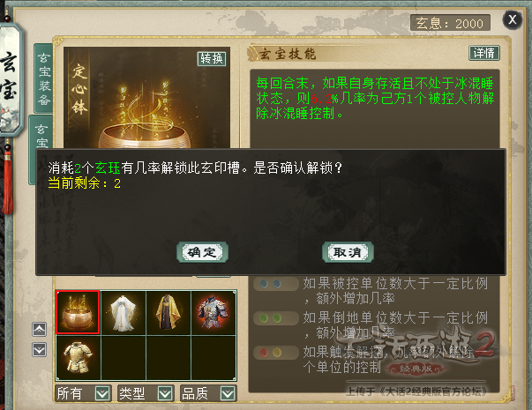Image resolution: width=532 pixels, height=410 pixels.
Task: Expand the 品质 filter dropdown
Action: pyautogui.click(x=208, y=393)
